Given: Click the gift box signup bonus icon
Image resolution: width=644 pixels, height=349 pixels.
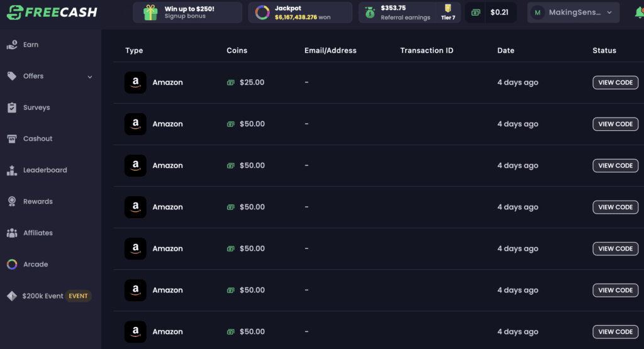Looking at the screenshot, I should tap(150, 13).
